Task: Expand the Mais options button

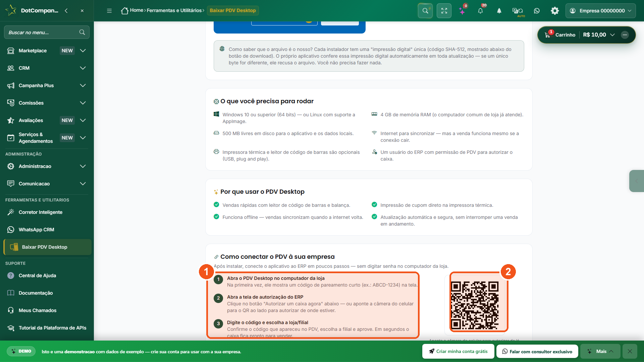Action: (600, 351)
